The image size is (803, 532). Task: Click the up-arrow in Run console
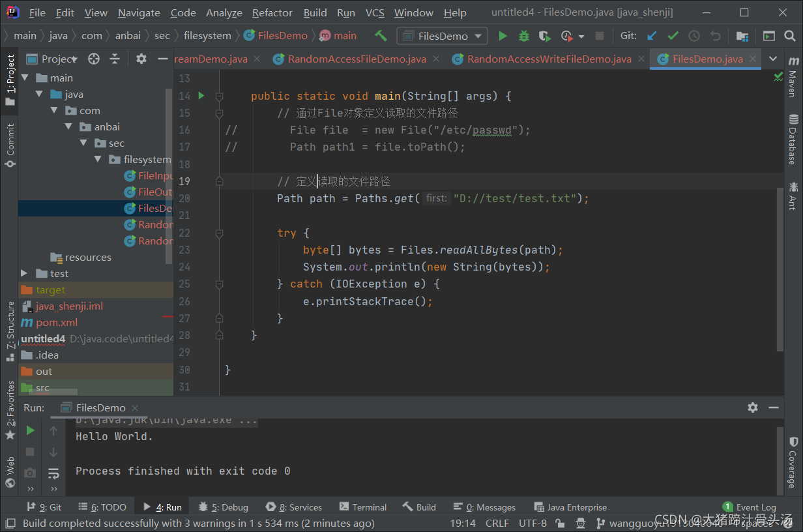[x=53, y=430]
